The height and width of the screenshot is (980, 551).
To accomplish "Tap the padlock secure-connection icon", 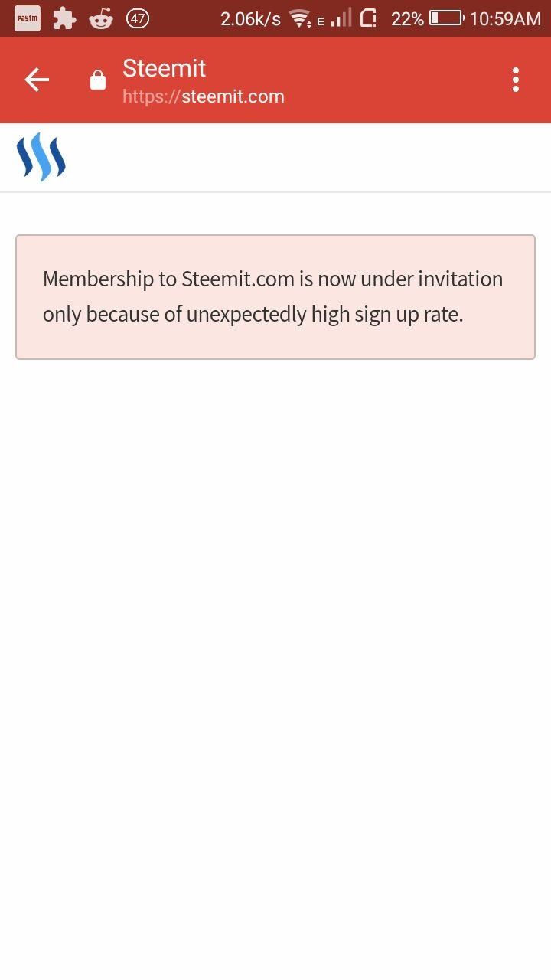I will pos(98,80).
